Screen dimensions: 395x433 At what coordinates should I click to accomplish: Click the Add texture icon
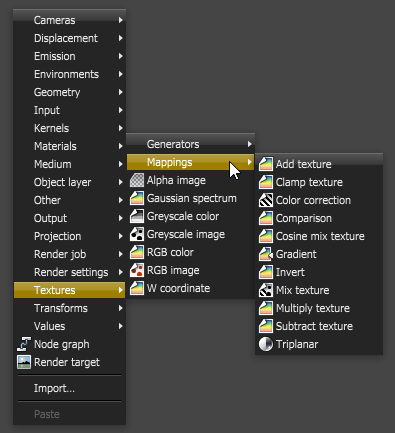(266, 164)
